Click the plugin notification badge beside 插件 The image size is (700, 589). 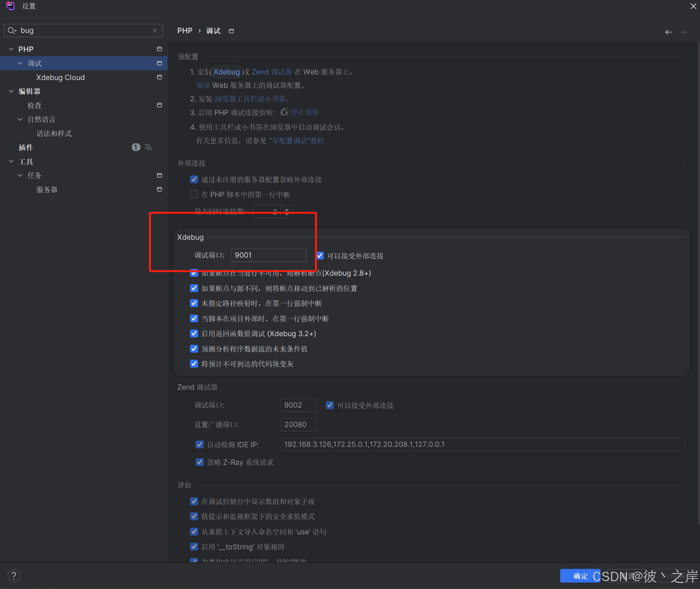[x=135, y=147]
